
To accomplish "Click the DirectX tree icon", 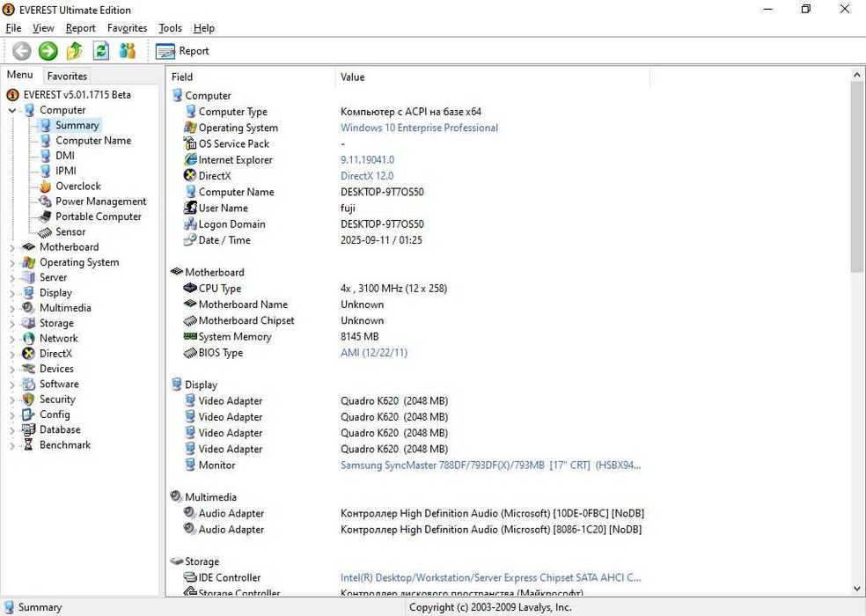I will click(29, 354).
